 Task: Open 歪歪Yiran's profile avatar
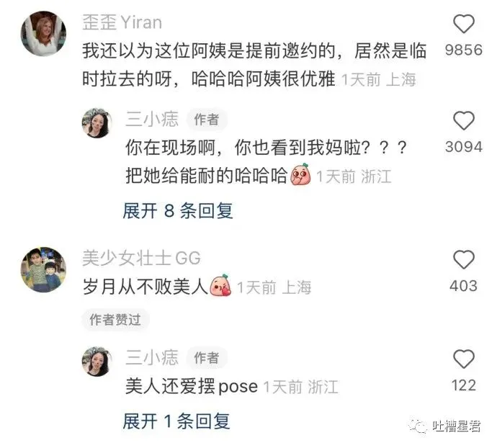pyautogui.click(x=44, y=34)
